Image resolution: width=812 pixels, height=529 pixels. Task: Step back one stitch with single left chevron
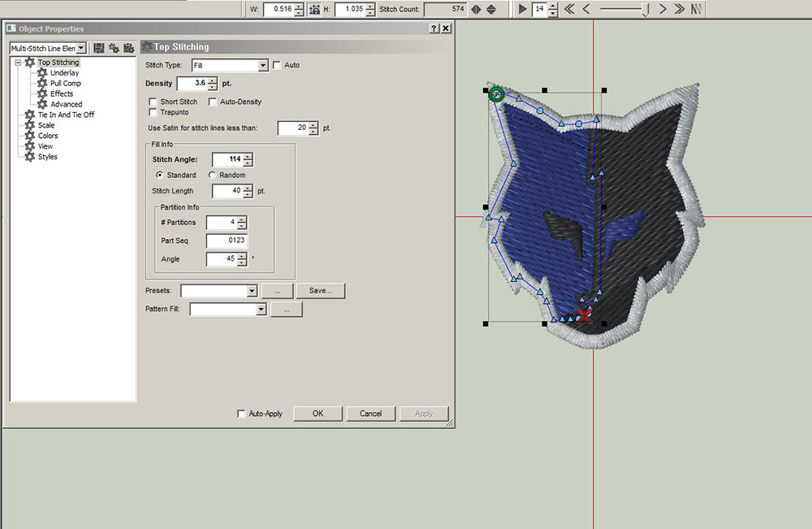click(x=586, y=9)
